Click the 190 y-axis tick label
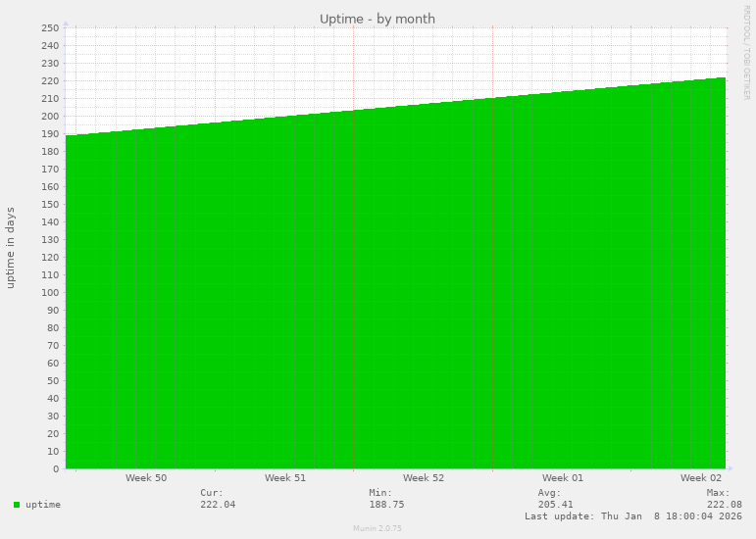756x539 pixels. coord(50,134)
